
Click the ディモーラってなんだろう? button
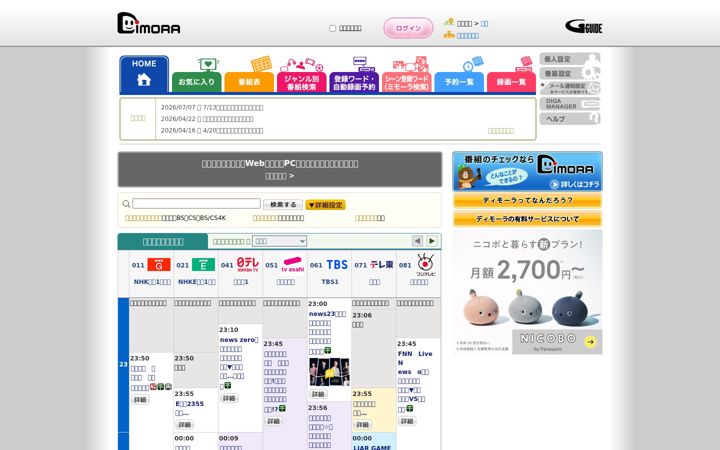[527, 201]
